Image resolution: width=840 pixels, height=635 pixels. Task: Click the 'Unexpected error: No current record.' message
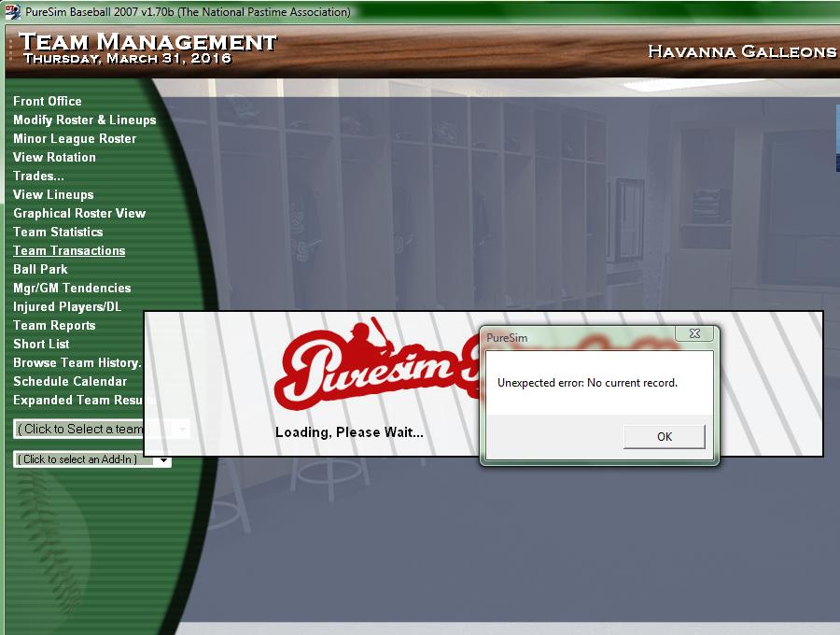point(588,383)
